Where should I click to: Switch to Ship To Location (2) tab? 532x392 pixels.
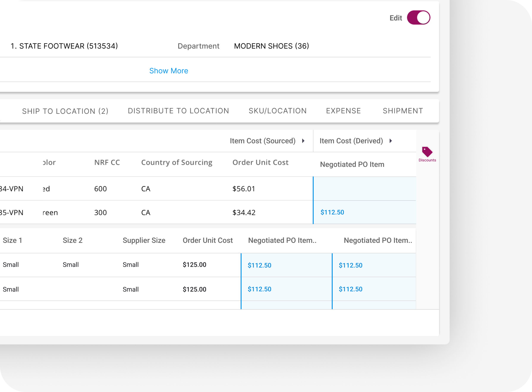[65, 111]
